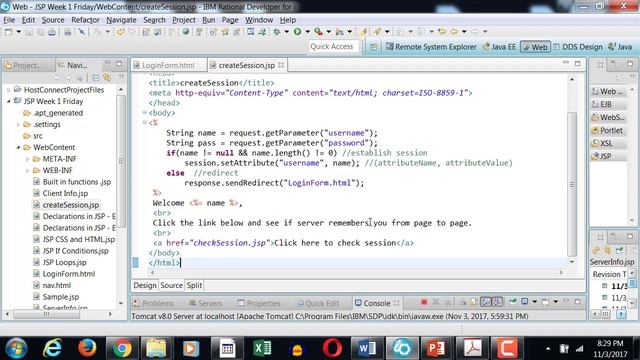The width and height of the screenshot is (640, 360).
Task: Open Display Selected Console dropdown arrow
Action: tap(534, 302)
